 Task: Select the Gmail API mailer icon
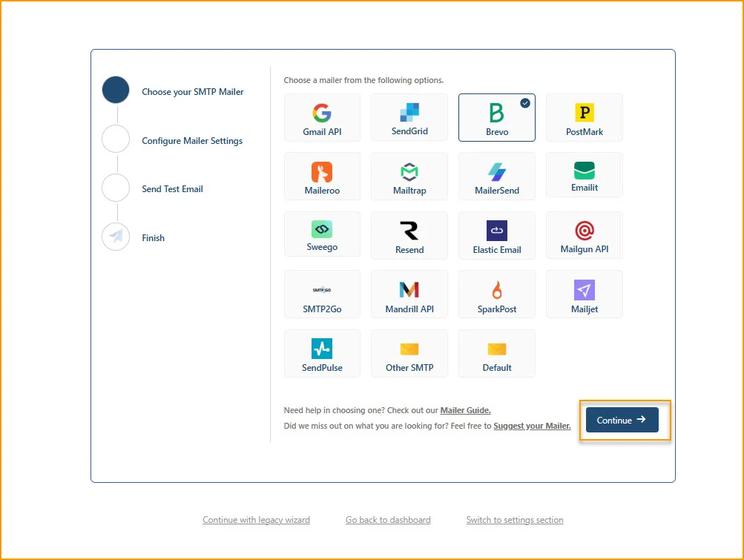[322, 113]
